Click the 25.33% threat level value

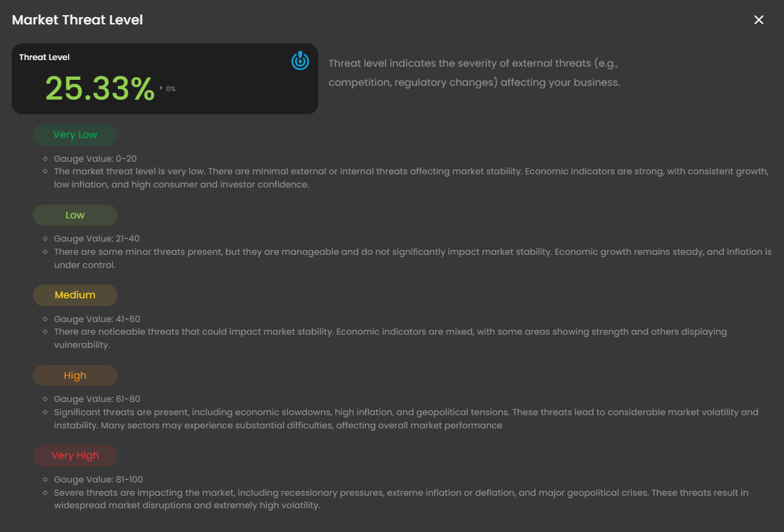tap(100, 88)
